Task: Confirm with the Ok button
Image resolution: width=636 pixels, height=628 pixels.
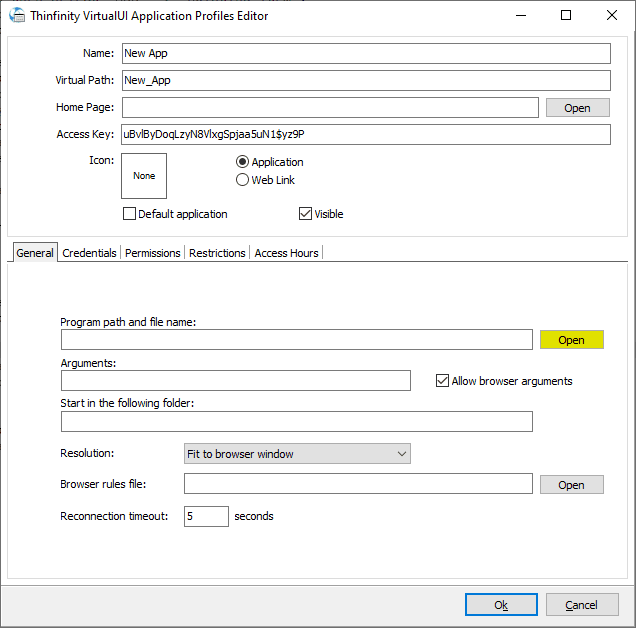Action: tap(501, 605)
